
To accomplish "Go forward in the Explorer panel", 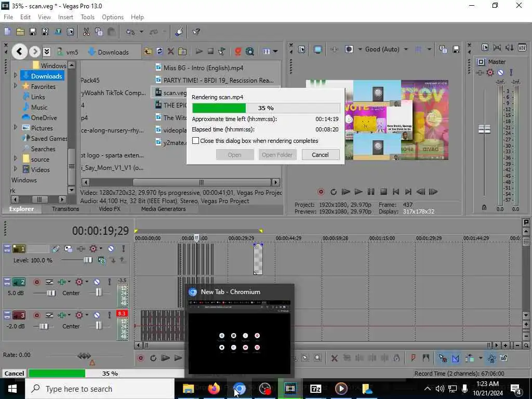I will click(34, 51).
